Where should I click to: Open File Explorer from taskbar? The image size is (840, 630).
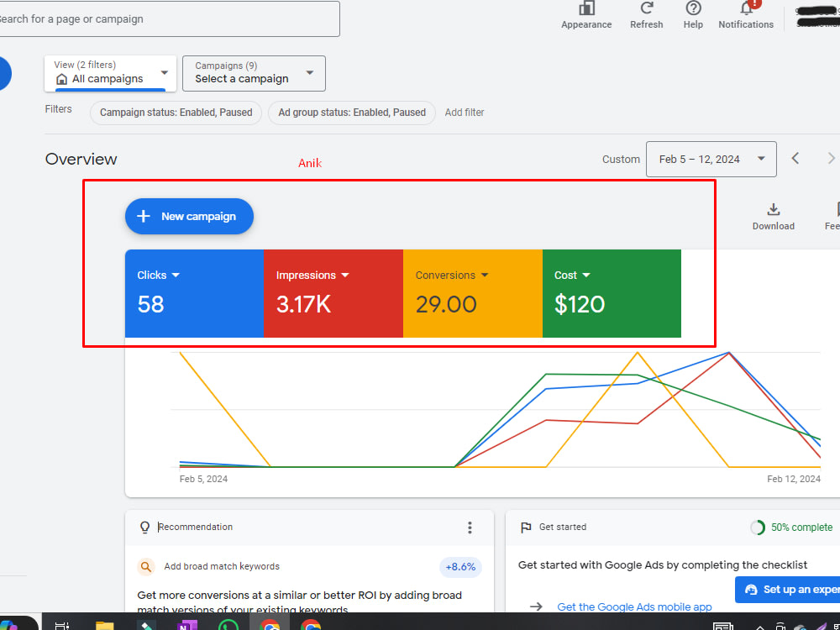coord(105,625)
